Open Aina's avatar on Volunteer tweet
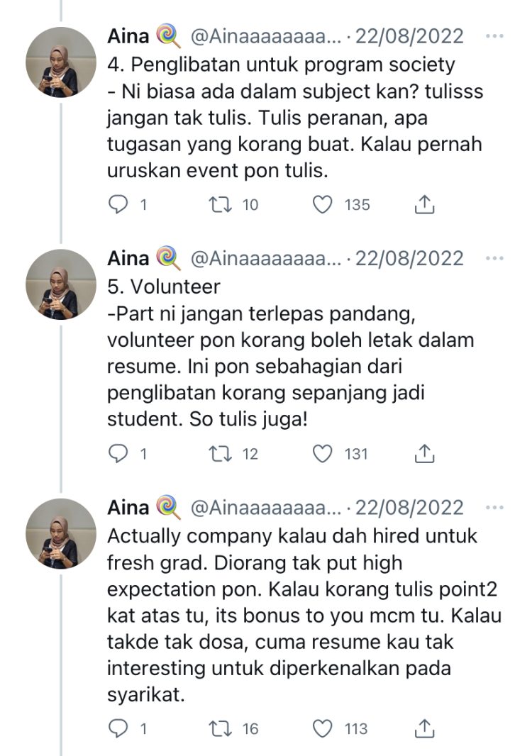 pyautogui.click(x=60, y=284)
